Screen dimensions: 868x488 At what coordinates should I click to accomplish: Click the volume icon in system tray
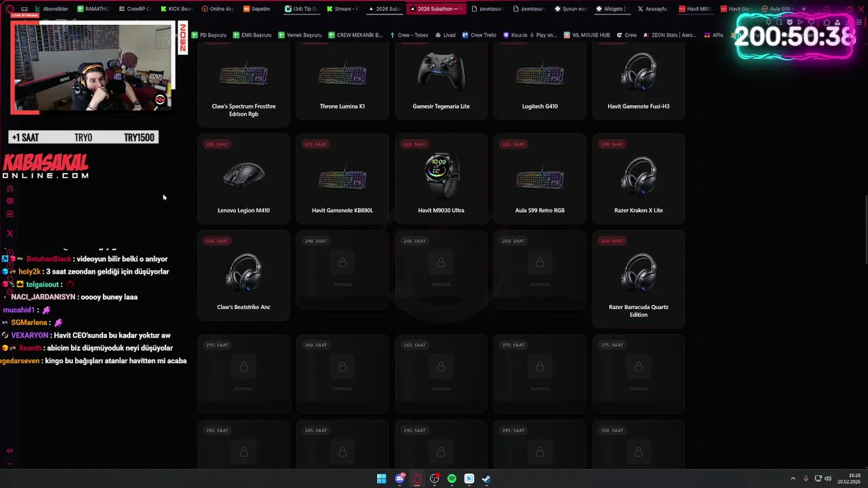point(828,479)
